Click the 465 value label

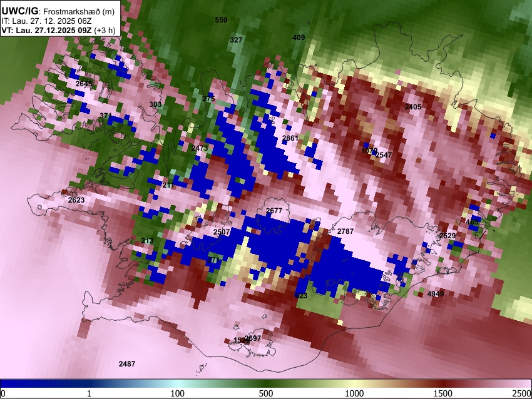(x=472, y=222)
